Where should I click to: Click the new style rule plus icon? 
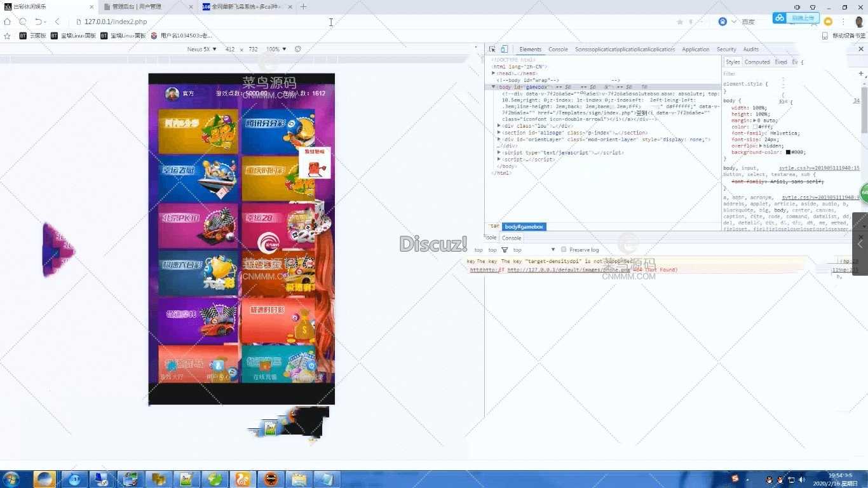(x=861, y=74)
